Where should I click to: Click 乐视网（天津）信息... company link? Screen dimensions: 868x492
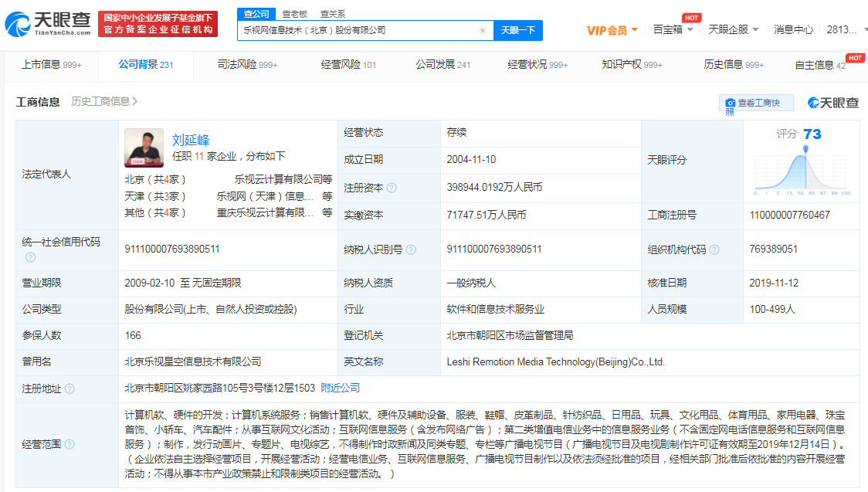point(265,196)
